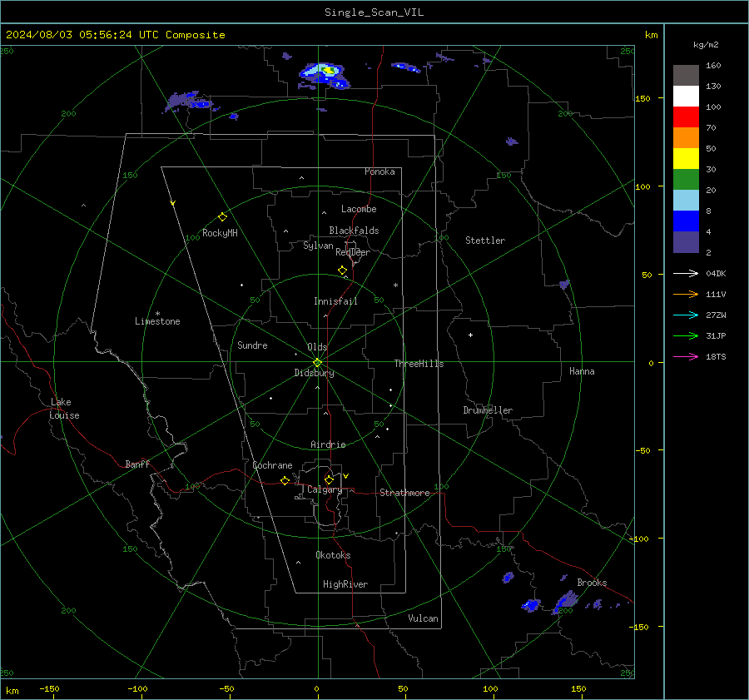
Task: Click the Brooks label
Action: (x=592, y=583)
